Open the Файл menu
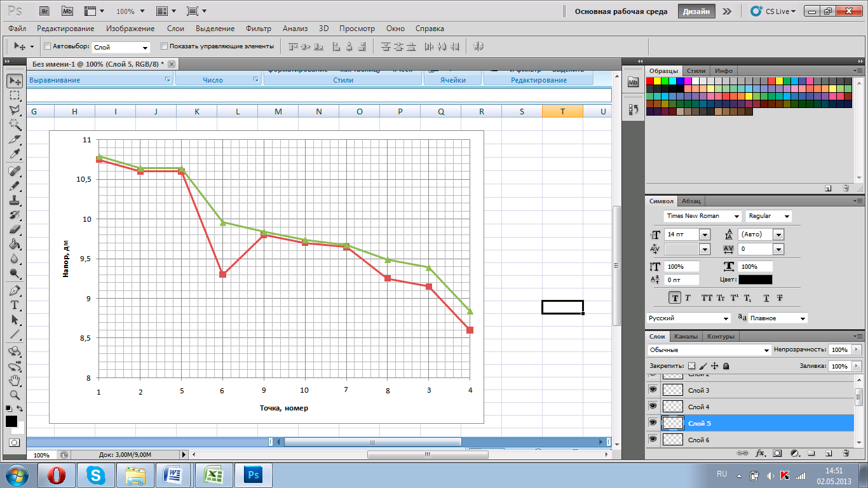Screen dimensions: 868x488 point(17,29)
